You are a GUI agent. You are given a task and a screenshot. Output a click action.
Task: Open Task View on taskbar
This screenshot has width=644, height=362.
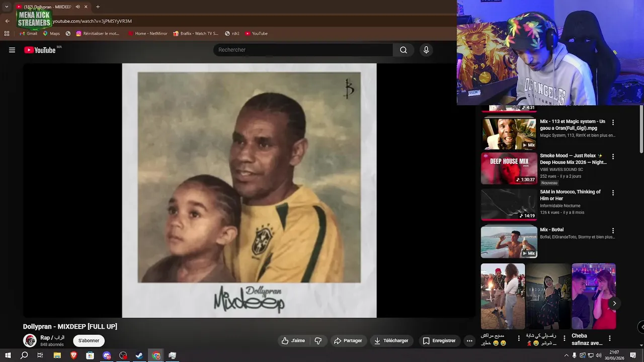point(40,355)
